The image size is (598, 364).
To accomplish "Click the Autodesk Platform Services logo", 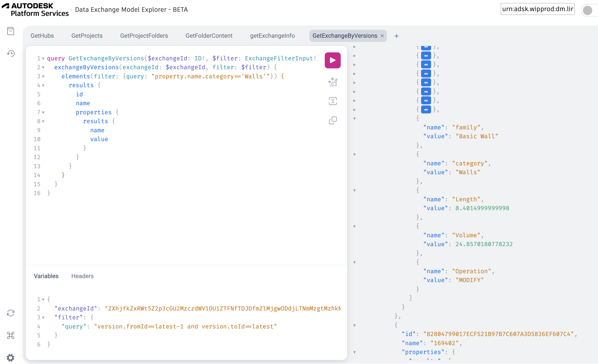I will 35,10.
